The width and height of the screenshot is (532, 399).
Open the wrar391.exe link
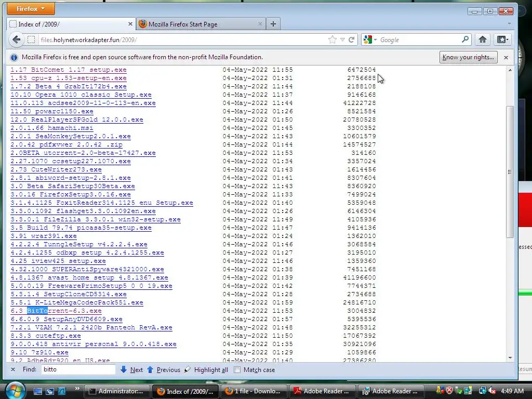tap(44, 236)
